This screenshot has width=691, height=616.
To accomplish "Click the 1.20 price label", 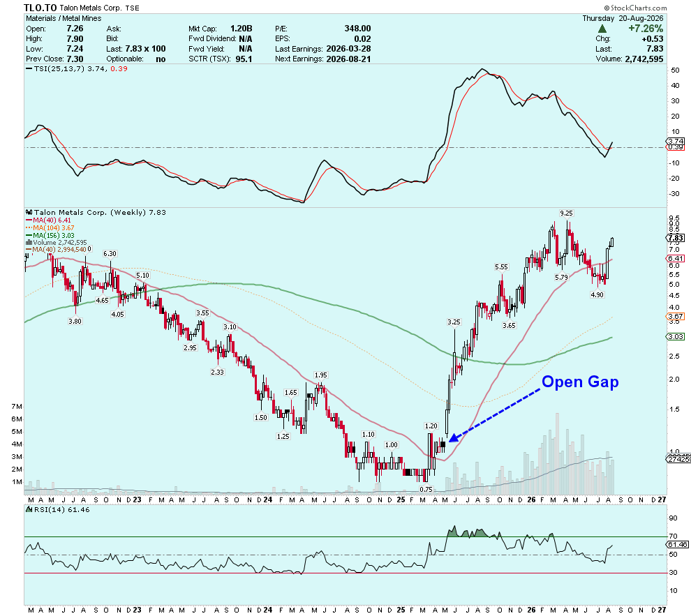I will coord(431,426).
